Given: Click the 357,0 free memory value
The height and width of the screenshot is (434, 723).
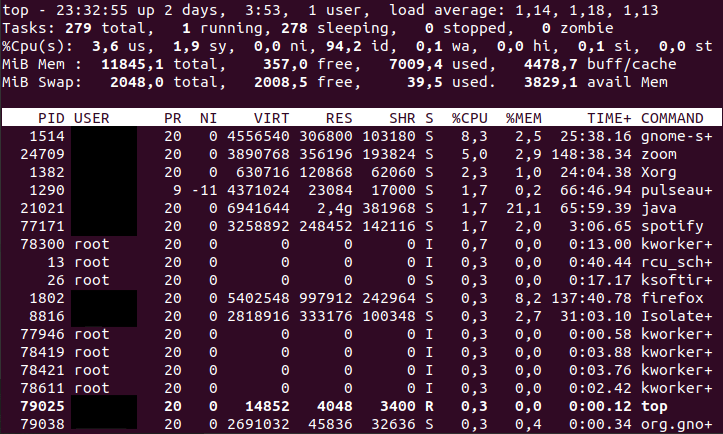Looking at the screenshot, I should pos(285,65).
